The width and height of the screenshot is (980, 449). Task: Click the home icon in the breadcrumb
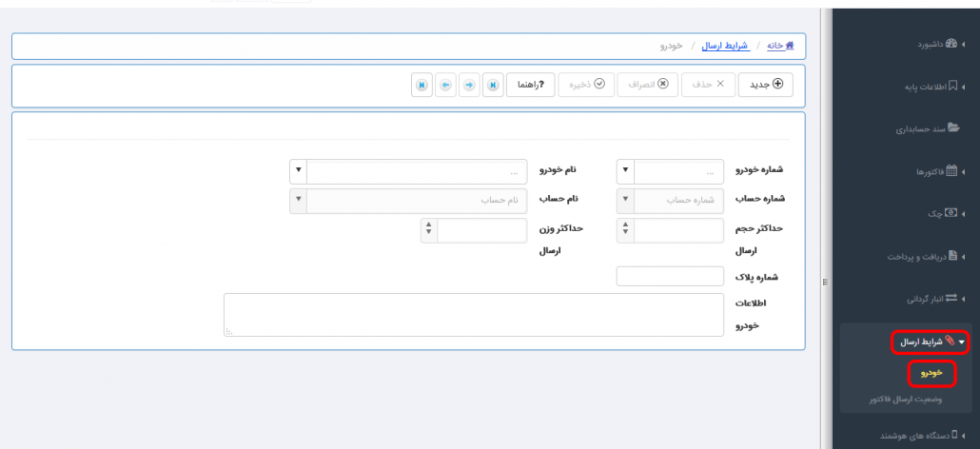click(790, 46)
